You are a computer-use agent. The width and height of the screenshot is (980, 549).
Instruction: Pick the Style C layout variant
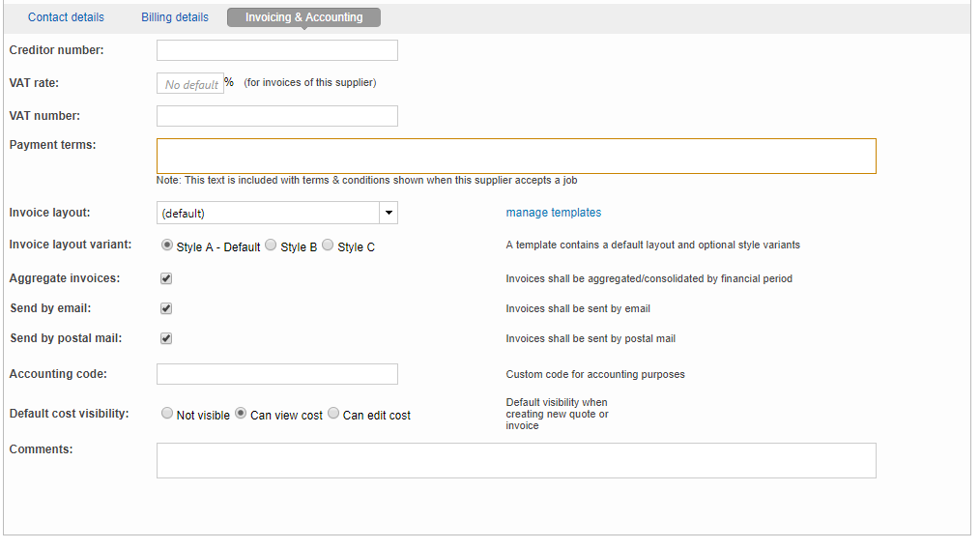(x=328, y=246)
